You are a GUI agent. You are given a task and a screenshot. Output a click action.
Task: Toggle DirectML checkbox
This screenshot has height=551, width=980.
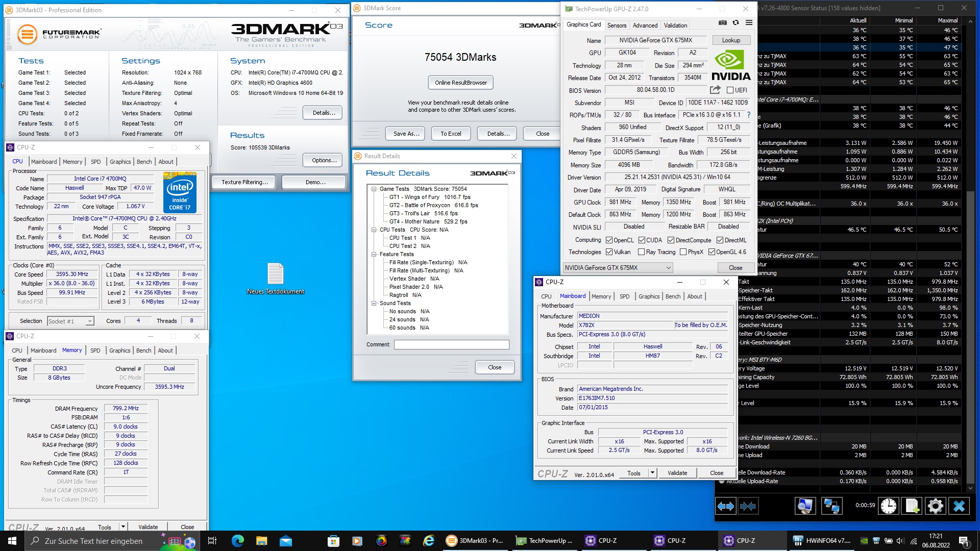click(x=720, y=240)
